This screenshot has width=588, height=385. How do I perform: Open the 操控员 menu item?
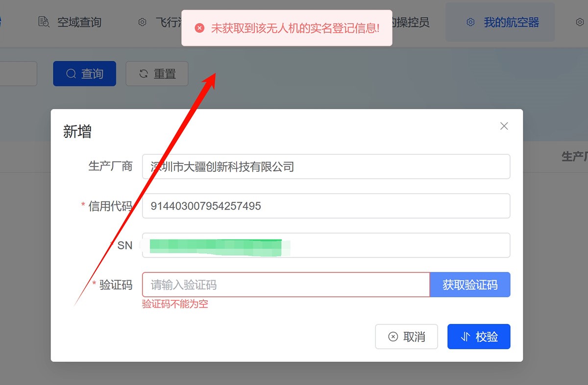point(411,22)
